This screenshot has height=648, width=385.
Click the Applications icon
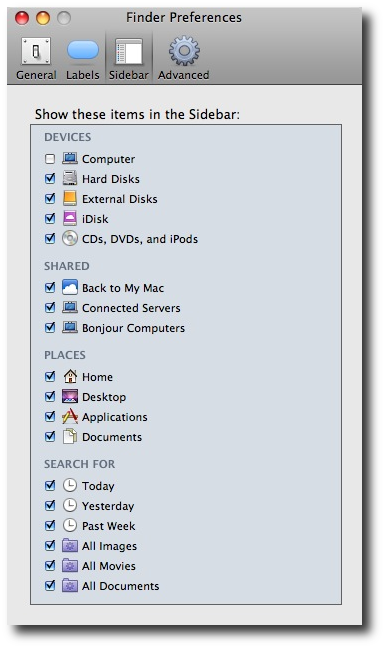[x=70, y=417]
